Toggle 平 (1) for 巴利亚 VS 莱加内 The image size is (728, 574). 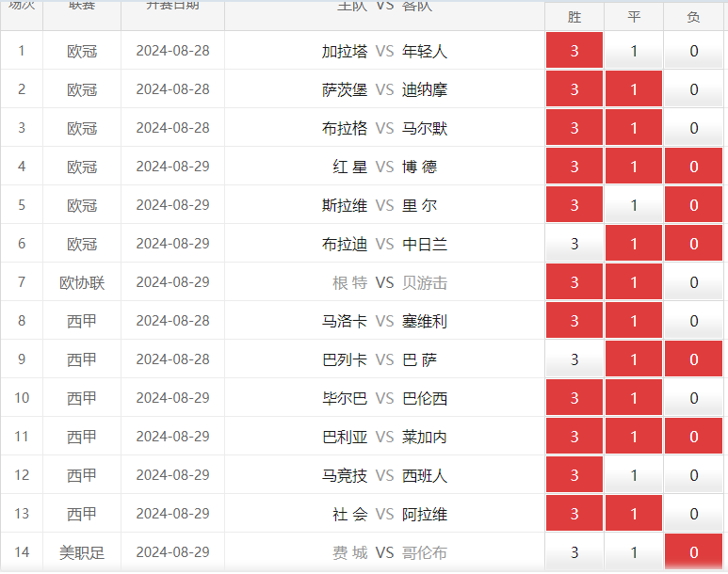634,436
